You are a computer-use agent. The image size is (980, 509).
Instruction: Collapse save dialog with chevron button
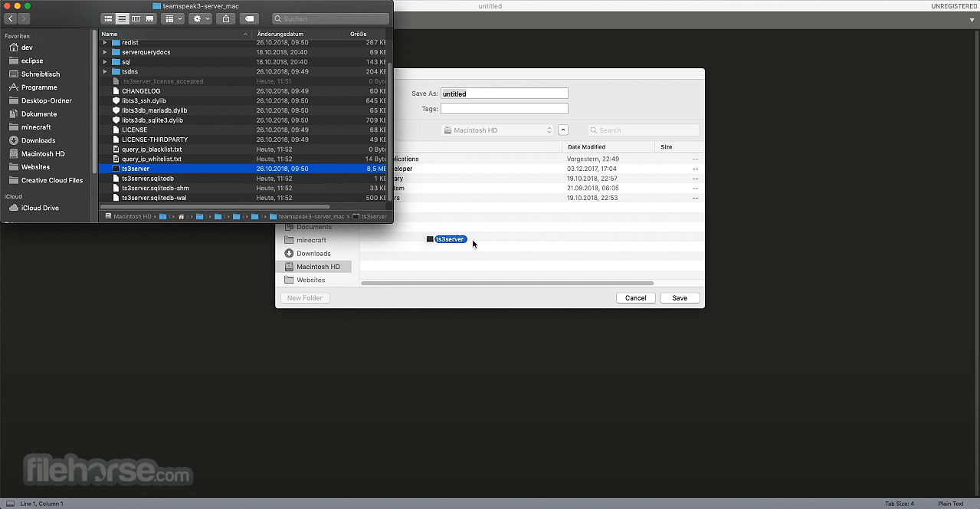click(x=563, y=130)
